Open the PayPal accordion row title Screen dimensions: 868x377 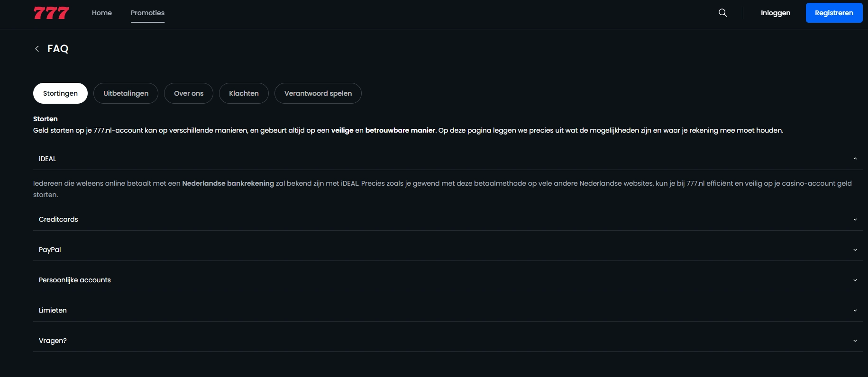50,250
